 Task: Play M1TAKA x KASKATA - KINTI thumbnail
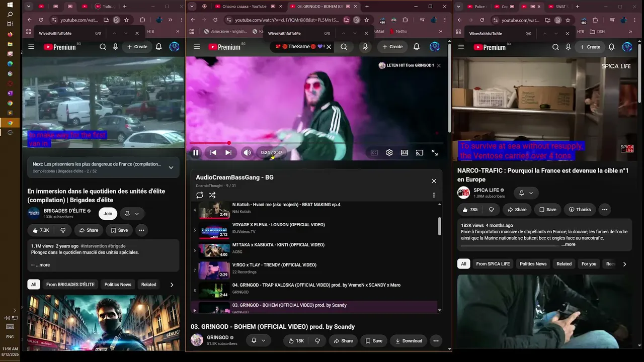214,250
